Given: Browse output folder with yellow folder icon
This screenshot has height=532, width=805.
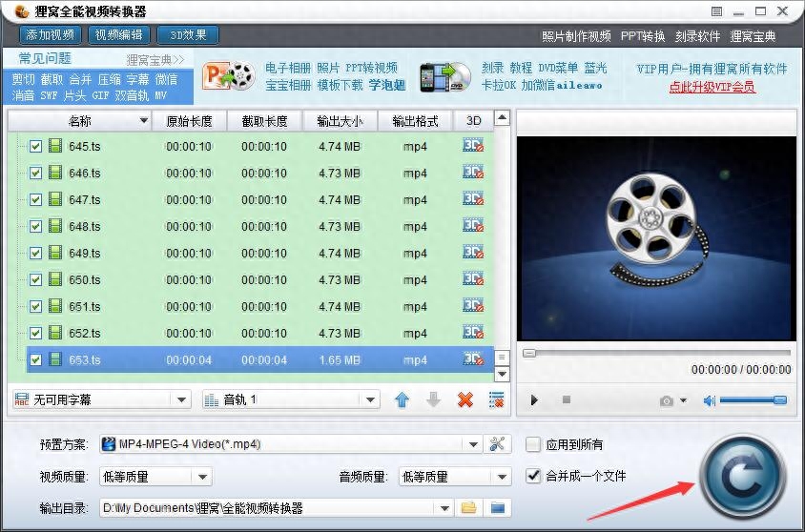Looking at the screenshot, I should click(468, 508).
